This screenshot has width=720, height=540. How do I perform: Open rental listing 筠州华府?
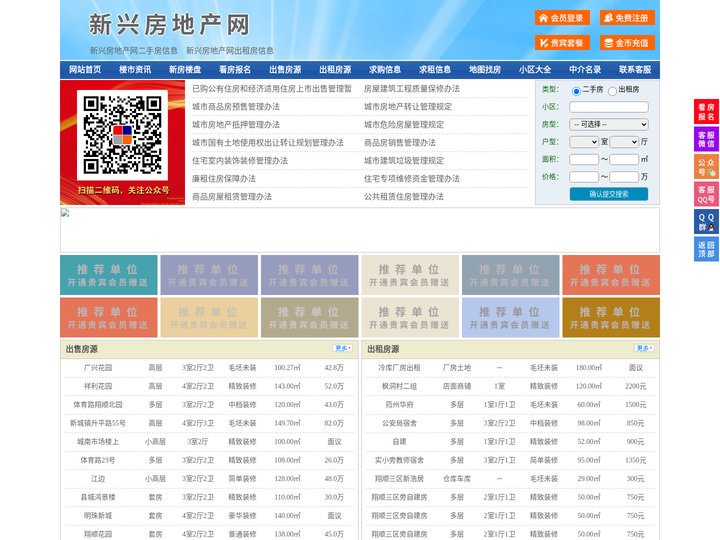point(399,405)
